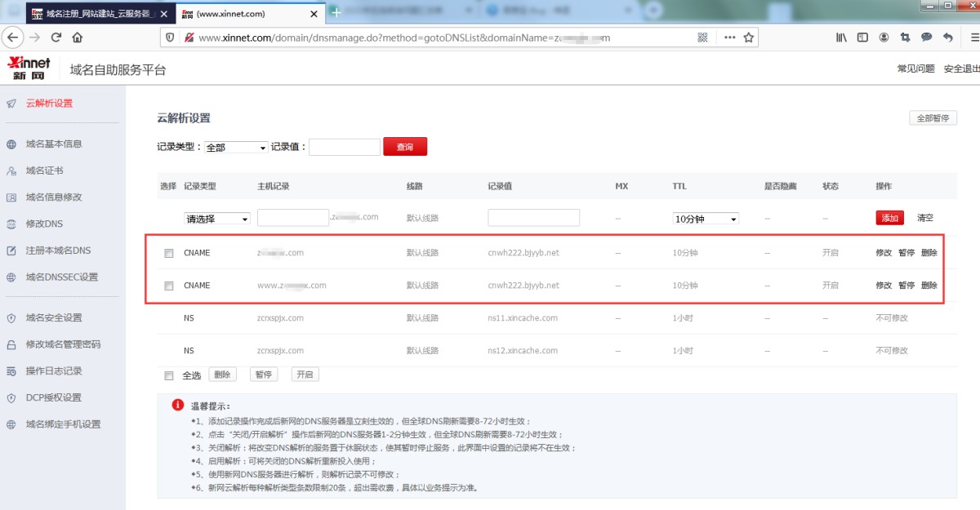Viewport: 980px width, 510px height.
Task: Click the 记录值 search input field
Action: [344, 147]
